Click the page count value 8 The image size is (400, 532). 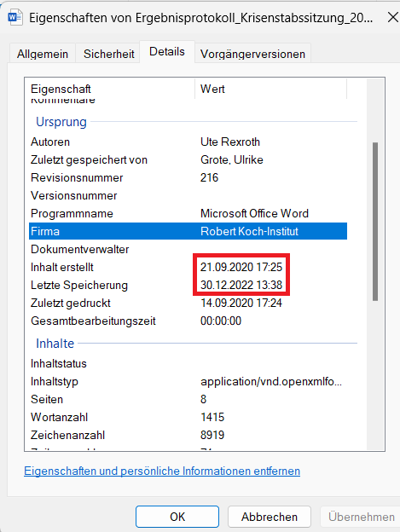click(203, 399)
